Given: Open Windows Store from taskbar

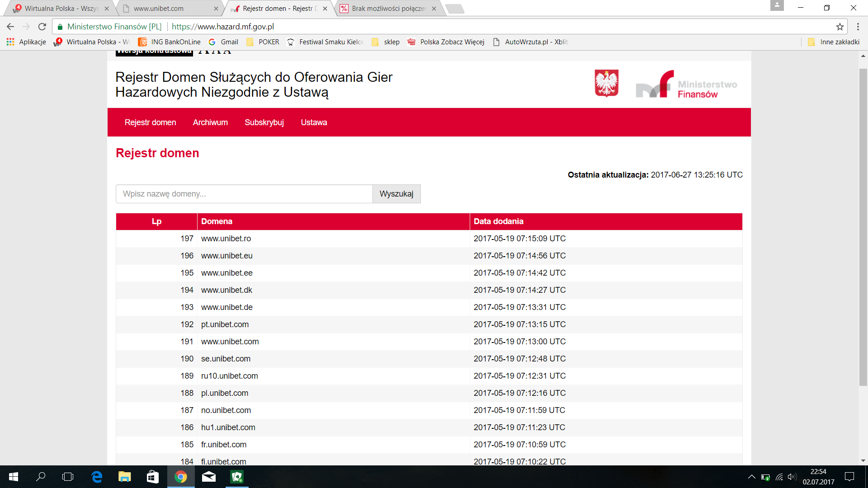Looking at the screenshot, I should point(152,477).
